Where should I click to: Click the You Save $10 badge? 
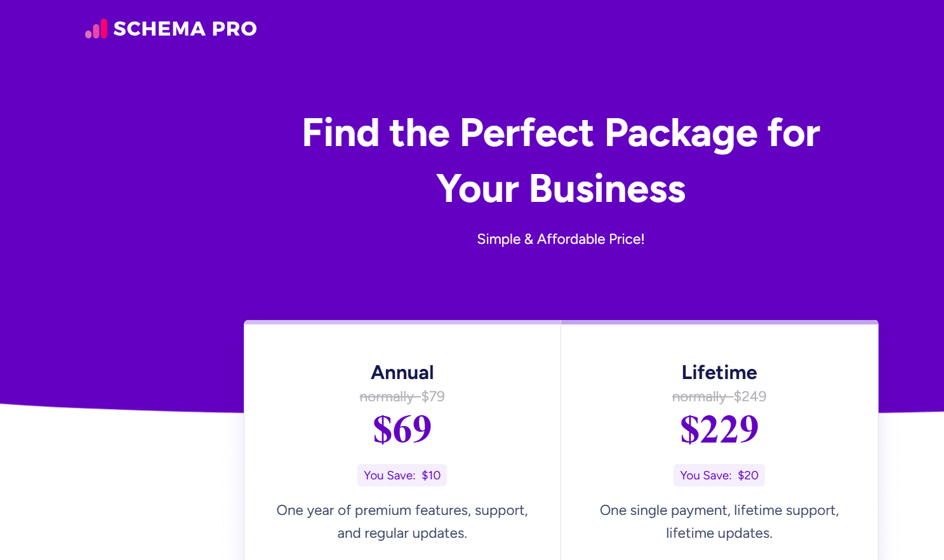(402, 475)
